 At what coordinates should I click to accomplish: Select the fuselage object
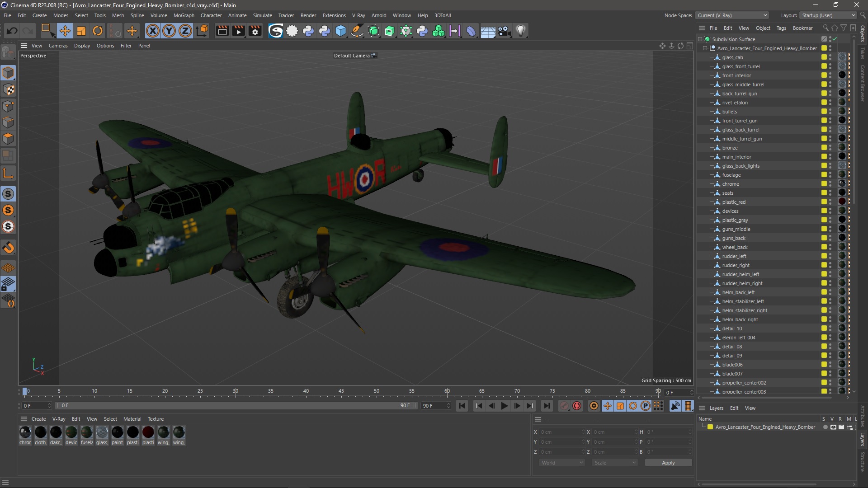[731, 175]
